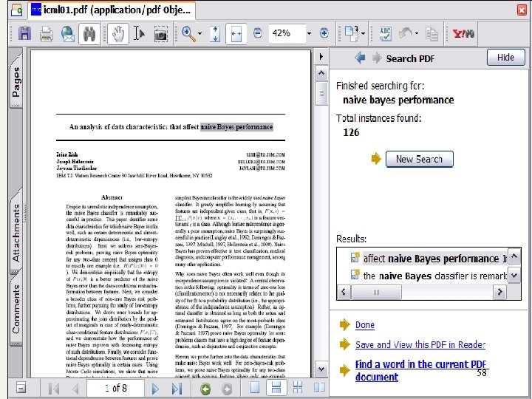Collapse the search pane using the divider arrow

tap(321, 57)
